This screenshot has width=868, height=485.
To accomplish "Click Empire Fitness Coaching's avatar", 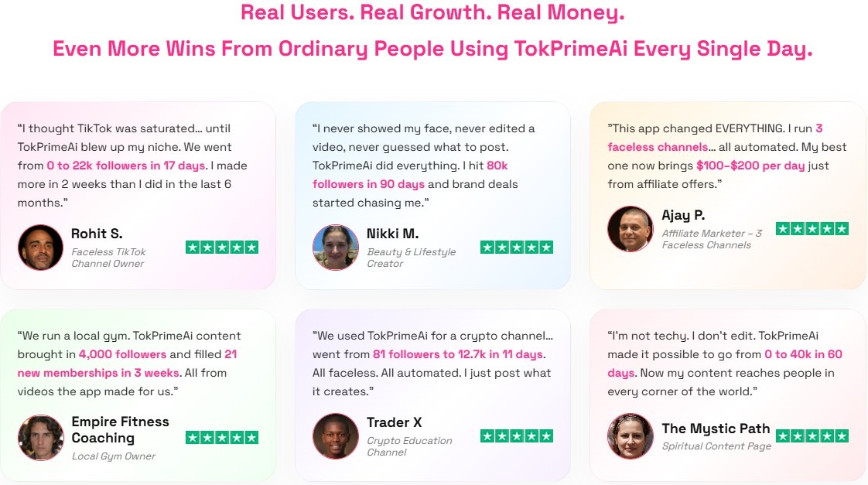I will click(40, 437).
